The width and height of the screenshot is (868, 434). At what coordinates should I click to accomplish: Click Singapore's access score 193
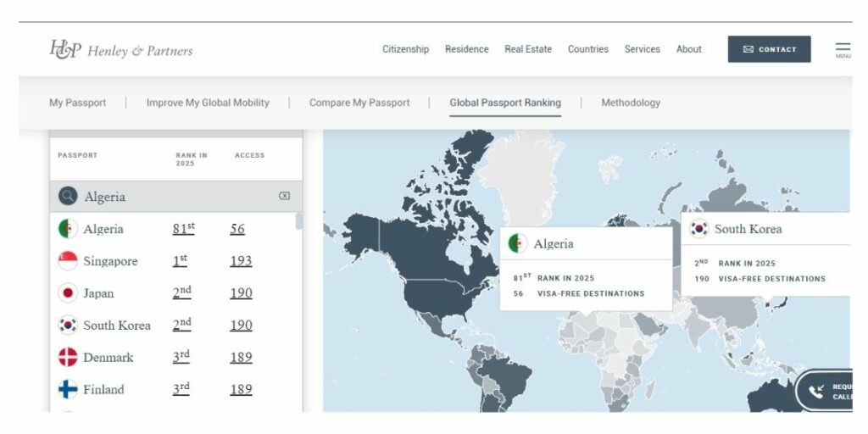tap(241, 261)
